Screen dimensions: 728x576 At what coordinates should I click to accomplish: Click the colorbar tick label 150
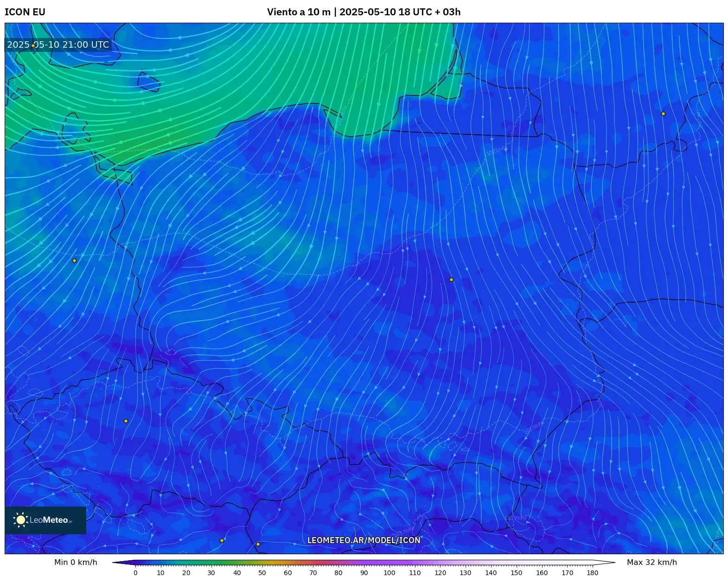pos(516,573)
